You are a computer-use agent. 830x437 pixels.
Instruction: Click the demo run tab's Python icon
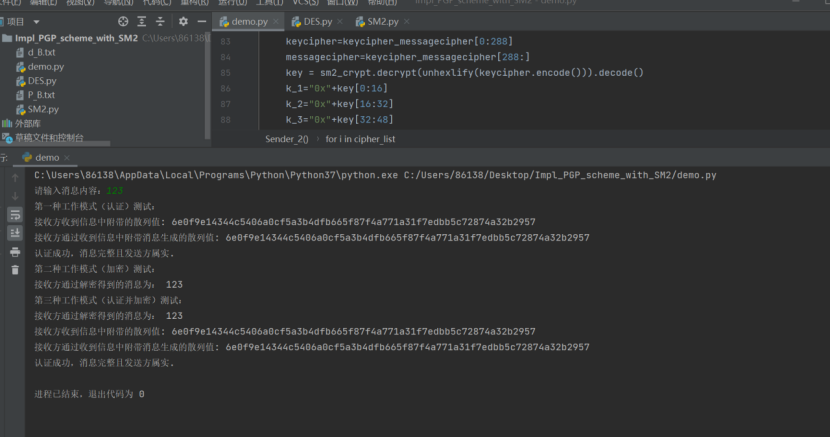[27, 158]
